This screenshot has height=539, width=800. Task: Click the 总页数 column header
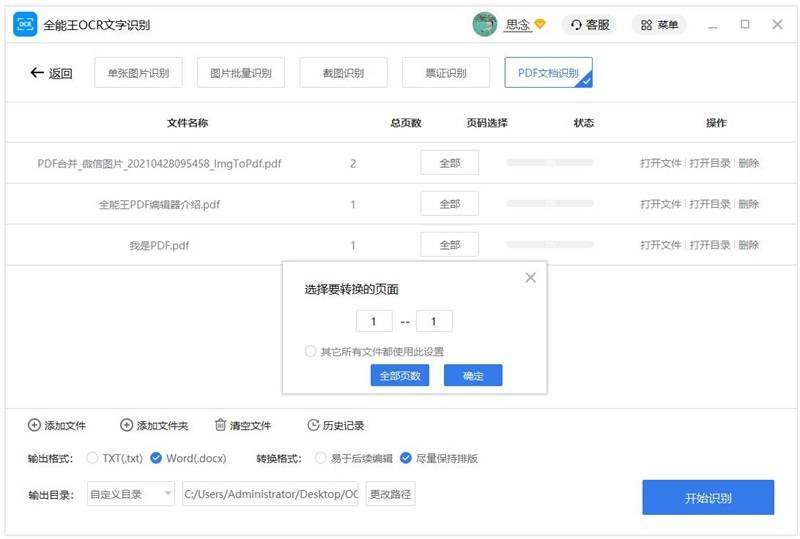[x=406, y=122]
